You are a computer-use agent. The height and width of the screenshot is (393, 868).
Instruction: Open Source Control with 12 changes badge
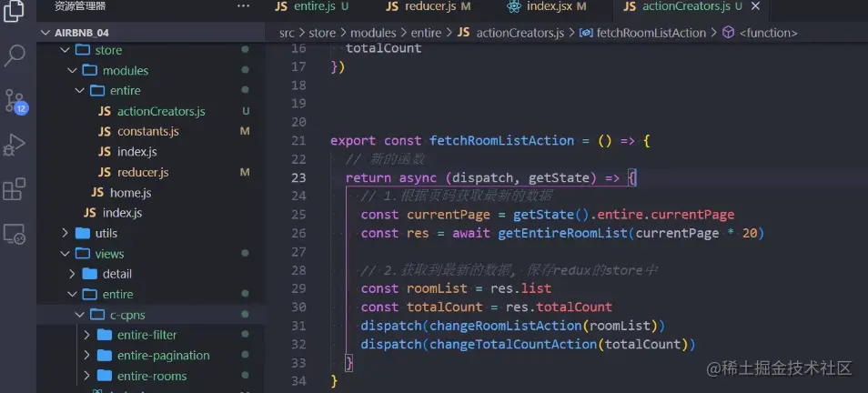click(x=15, y=101)
